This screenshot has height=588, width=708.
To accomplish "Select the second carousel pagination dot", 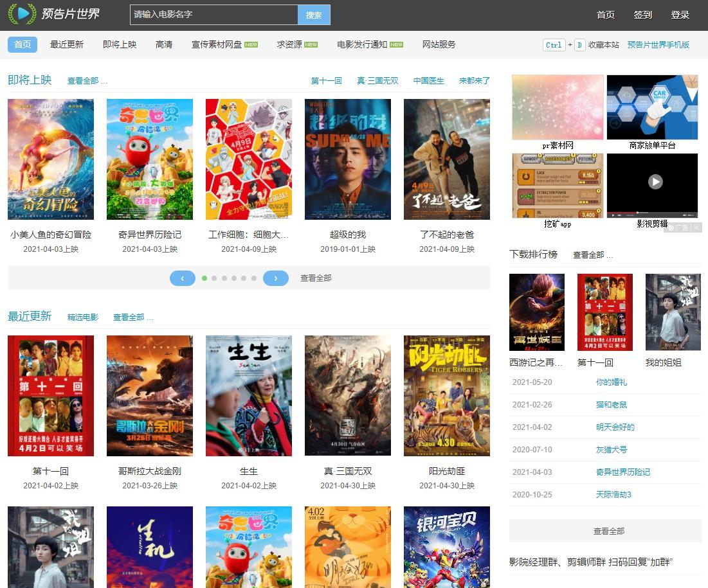I will pos(214,278).
